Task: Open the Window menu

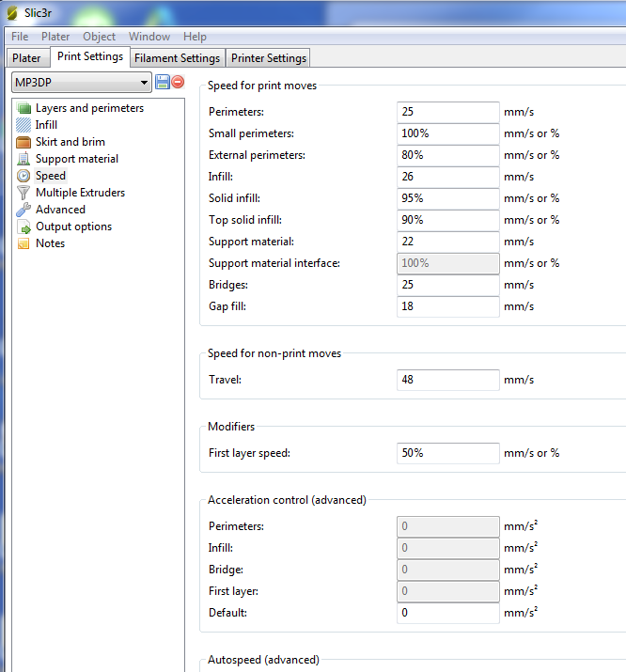Action: 149,37
